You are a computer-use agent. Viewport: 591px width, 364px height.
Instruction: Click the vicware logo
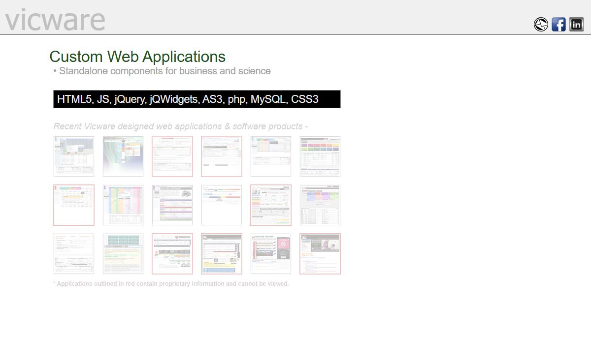(55, 20)
